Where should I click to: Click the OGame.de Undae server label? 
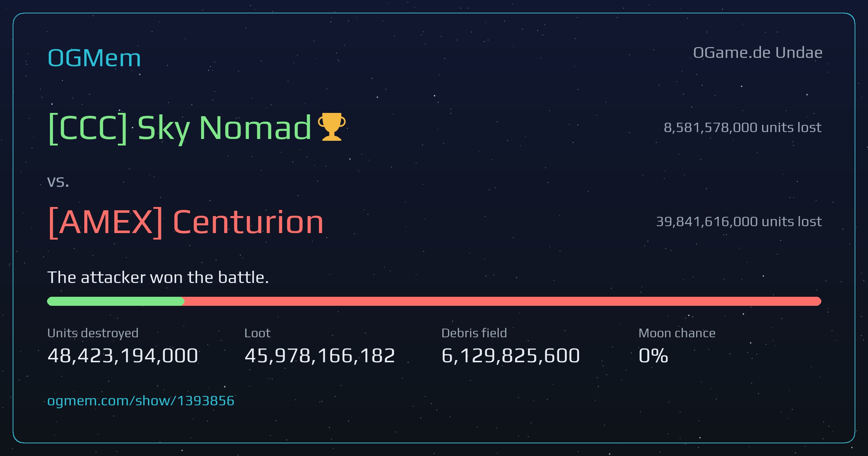(758, 53)
